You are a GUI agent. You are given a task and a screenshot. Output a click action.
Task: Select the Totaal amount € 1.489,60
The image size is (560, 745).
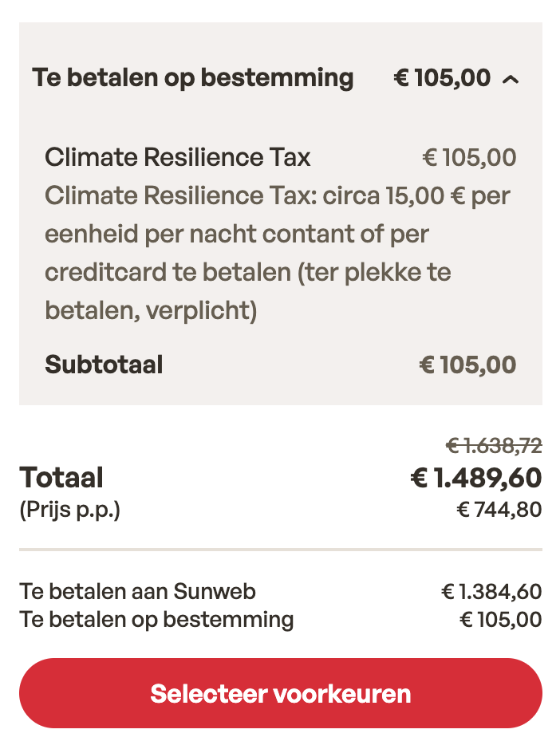click(x=475, y=477)
